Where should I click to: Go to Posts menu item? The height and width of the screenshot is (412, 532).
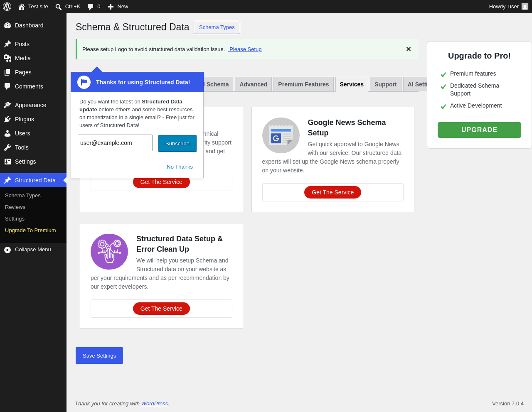pos(33,44)
